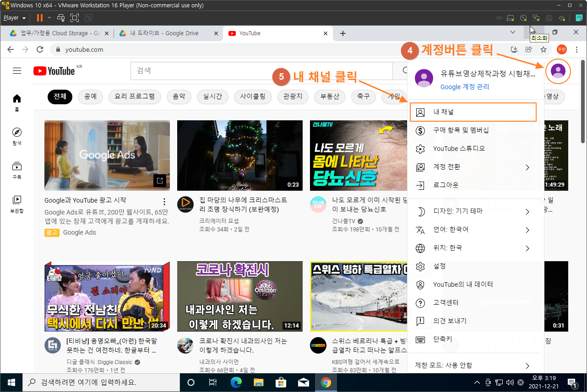Open the Explore compass sidebar icon
Viewport: 587px width, 392px height.
(17, 136)
